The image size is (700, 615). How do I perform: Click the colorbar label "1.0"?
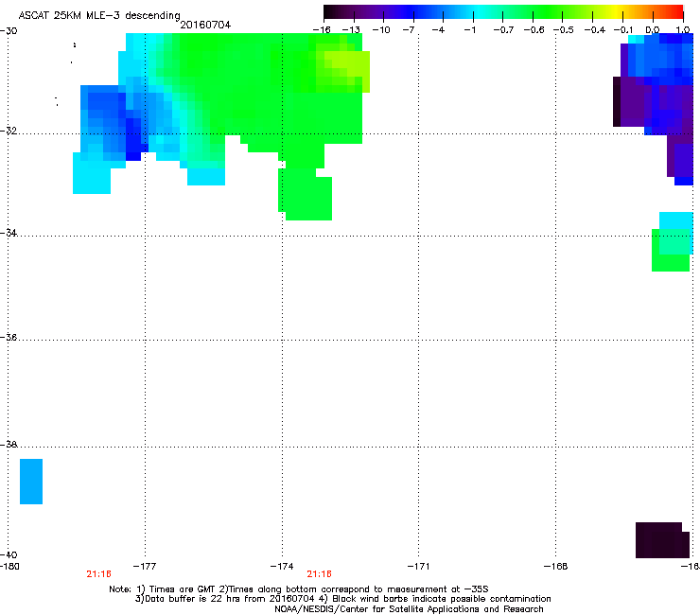tap(683, 30)
